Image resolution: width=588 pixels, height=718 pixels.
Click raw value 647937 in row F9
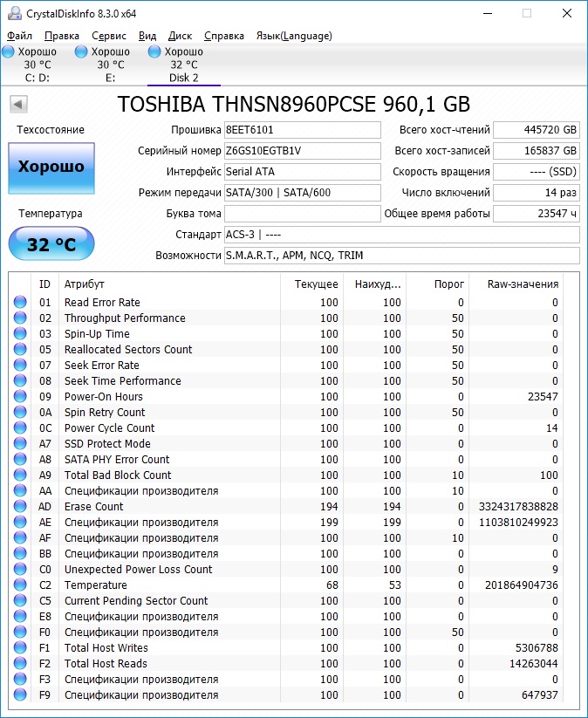pyautogui.click(x=540, y=694)
